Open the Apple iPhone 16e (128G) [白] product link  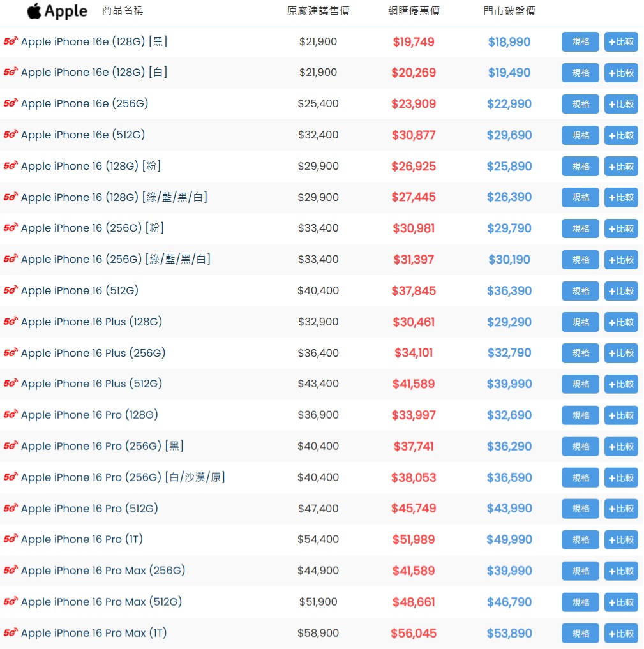click(x=94, y=73)
